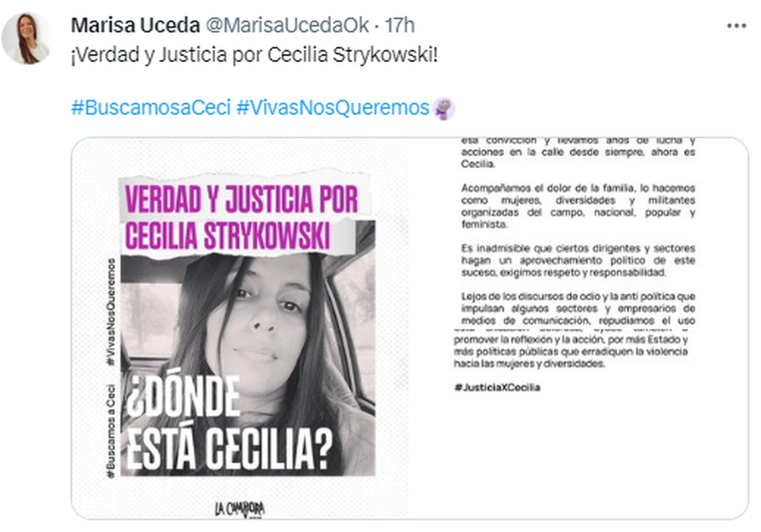The image size is (761, 532).
Task: Click the La Cámpora logo on poster
Action: [239, 509]
